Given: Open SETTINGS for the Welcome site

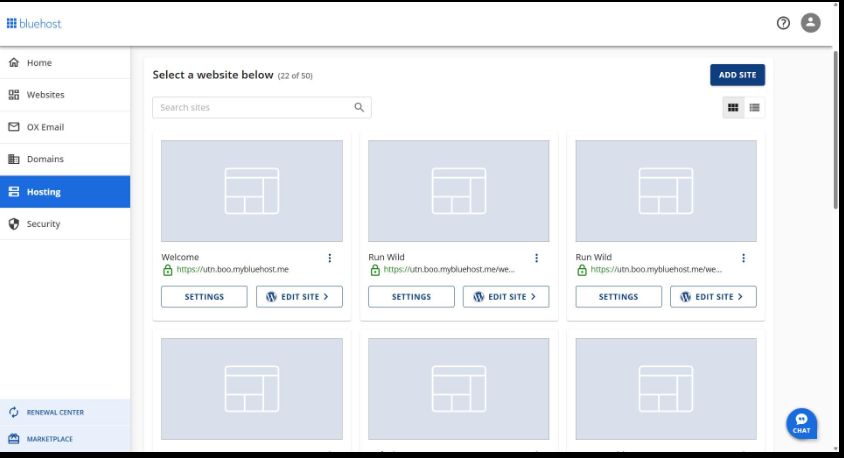Looking at the screenshot, I should 204,297.
